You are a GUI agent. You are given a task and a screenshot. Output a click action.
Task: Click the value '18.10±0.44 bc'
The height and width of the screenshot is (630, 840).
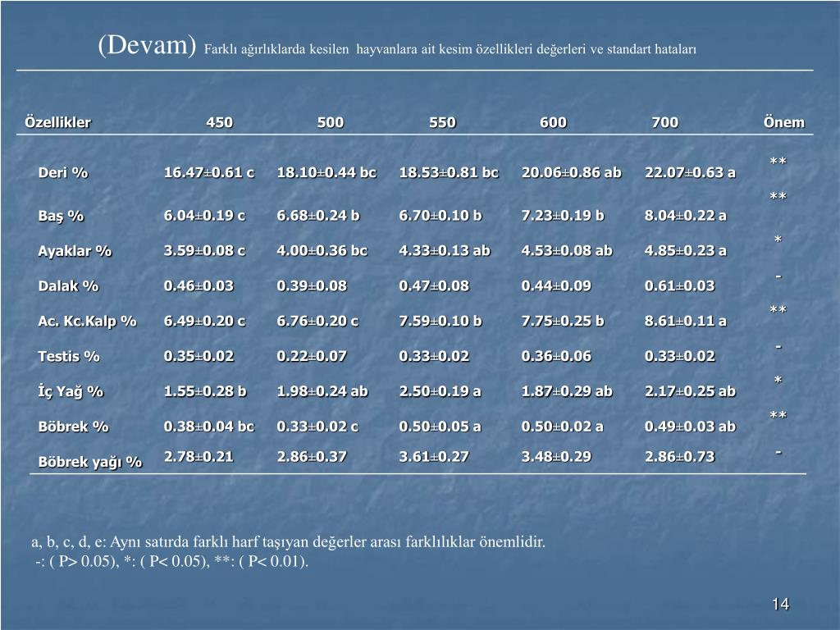pyautogui.click(x=326, y=172)
